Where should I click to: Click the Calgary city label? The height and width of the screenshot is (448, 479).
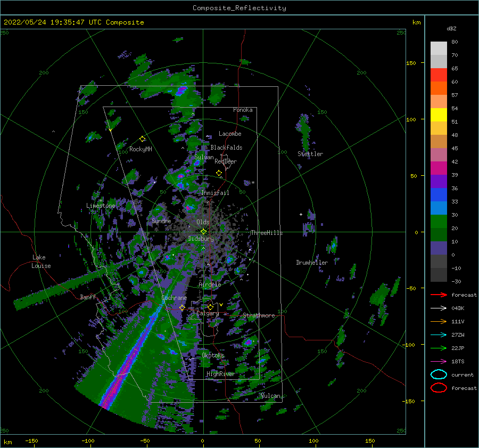[x=208, y=313]
